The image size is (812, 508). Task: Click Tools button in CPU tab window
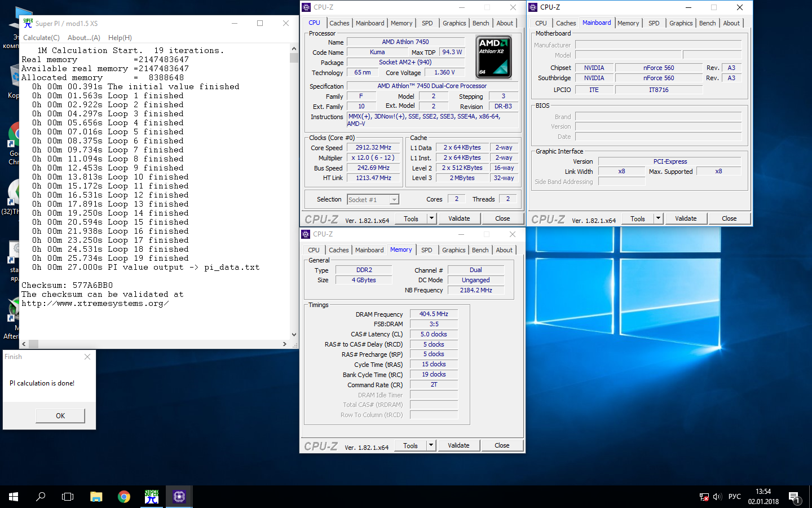point(411,218)
